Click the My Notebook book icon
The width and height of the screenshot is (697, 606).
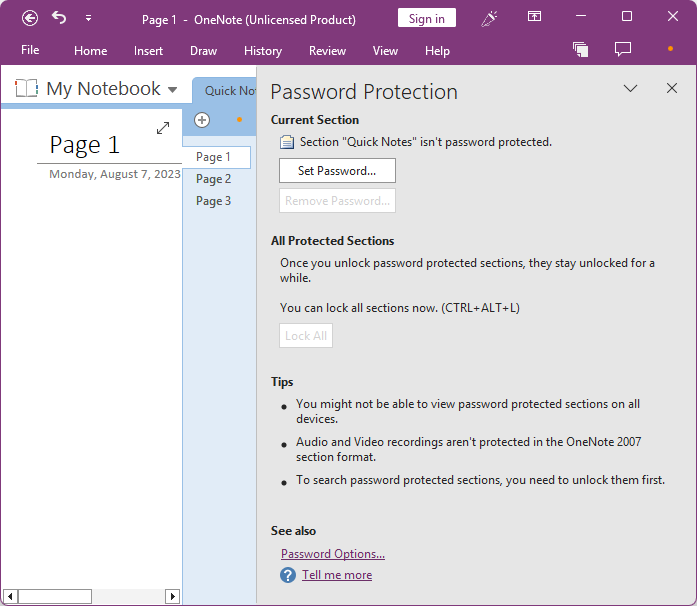click(x=26, y=88)
